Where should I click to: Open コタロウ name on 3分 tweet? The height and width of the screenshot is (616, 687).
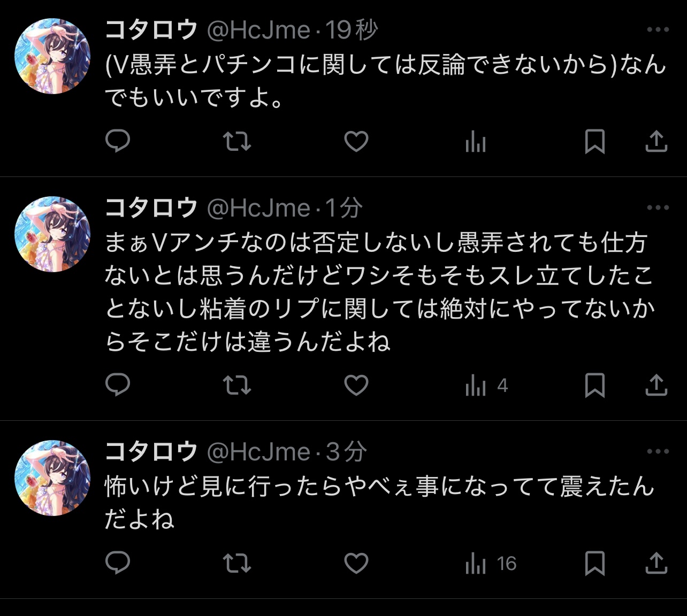click(x=151, y=452)
